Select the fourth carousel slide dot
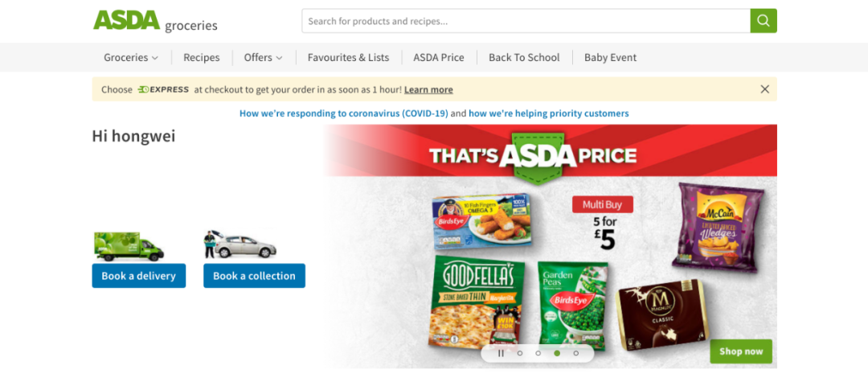868x374 pixels. (x=575, y=353)
